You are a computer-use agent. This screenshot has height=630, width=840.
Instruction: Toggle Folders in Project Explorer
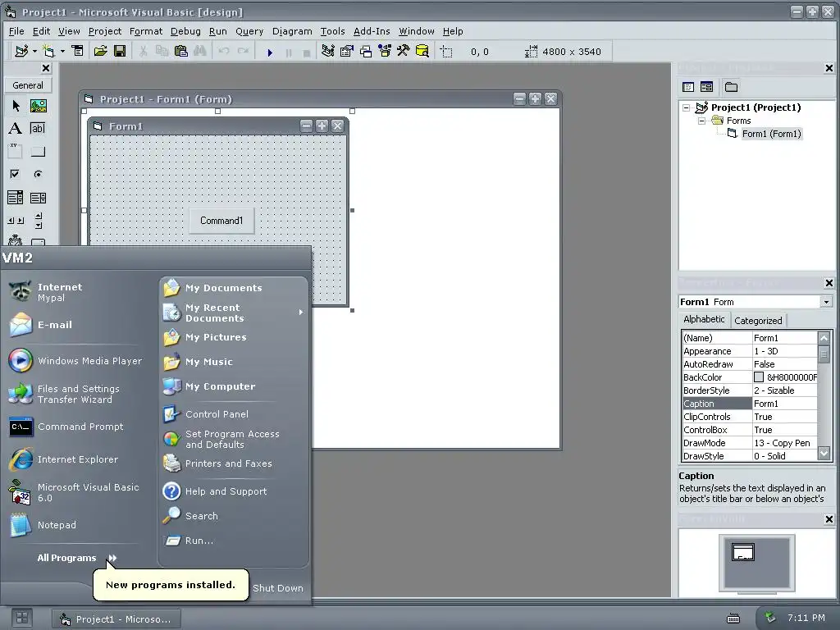(731, 87)
